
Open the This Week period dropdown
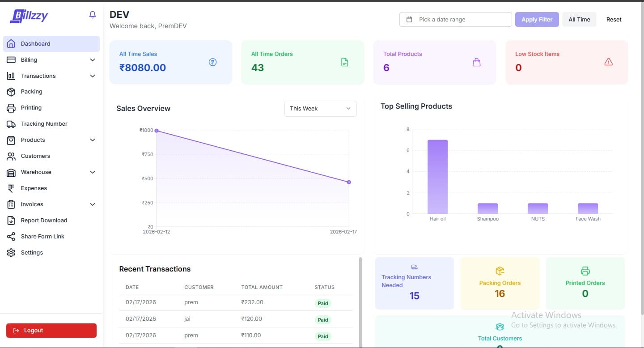(x=320, y=109)
